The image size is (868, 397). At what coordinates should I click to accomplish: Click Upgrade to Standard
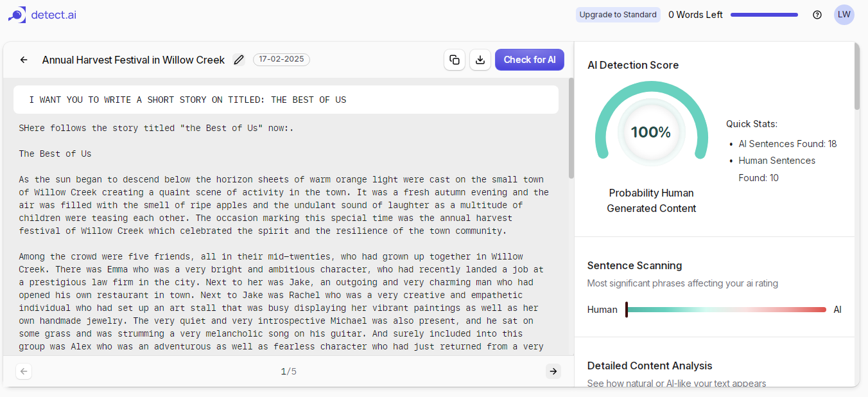point(618,15)
